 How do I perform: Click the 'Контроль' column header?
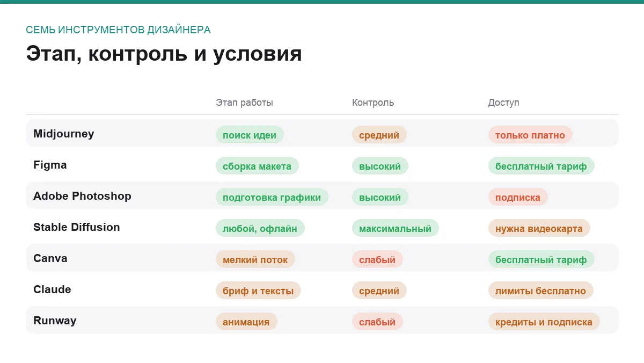click(x=373, y=103)
